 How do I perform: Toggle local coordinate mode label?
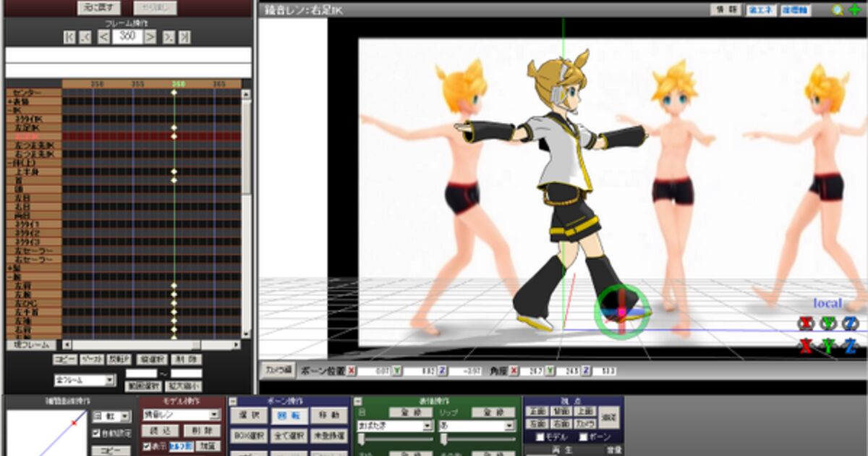pos(827,303)
